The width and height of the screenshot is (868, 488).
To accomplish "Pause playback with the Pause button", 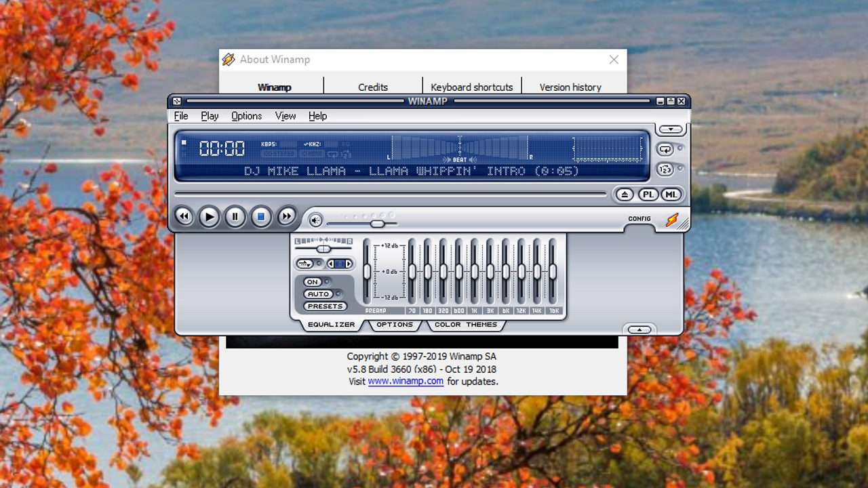I will tap(235, 216).
